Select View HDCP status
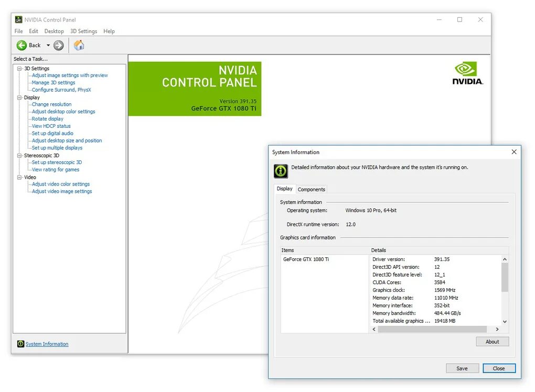 (51, 126)
